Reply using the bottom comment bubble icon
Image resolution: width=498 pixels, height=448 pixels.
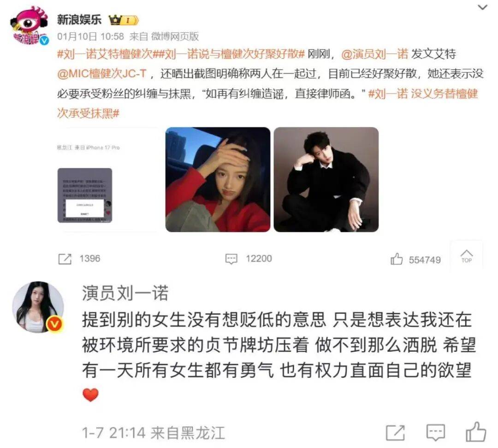click(435, 432)
